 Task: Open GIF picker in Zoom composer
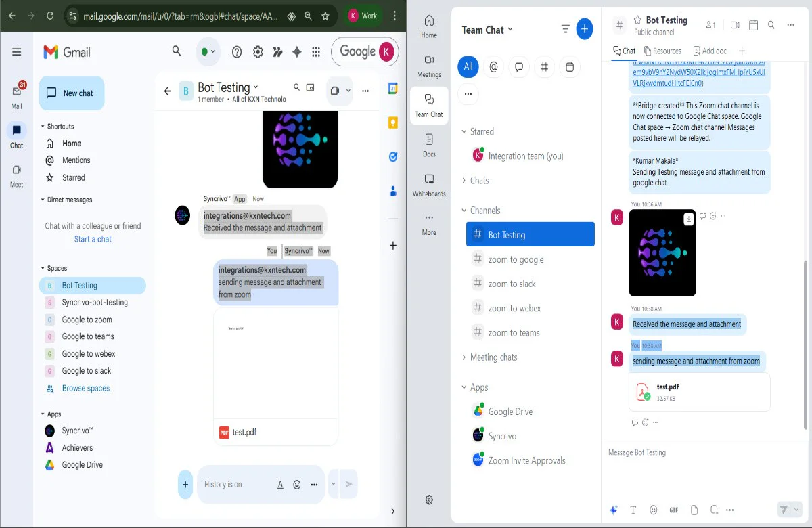(x=674, y=510)
